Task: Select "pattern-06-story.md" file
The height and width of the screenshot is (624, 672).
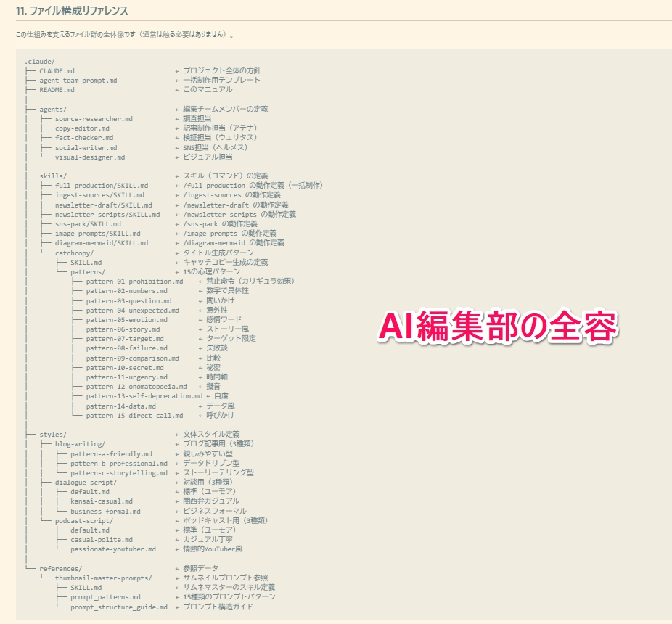Action: 123,329
